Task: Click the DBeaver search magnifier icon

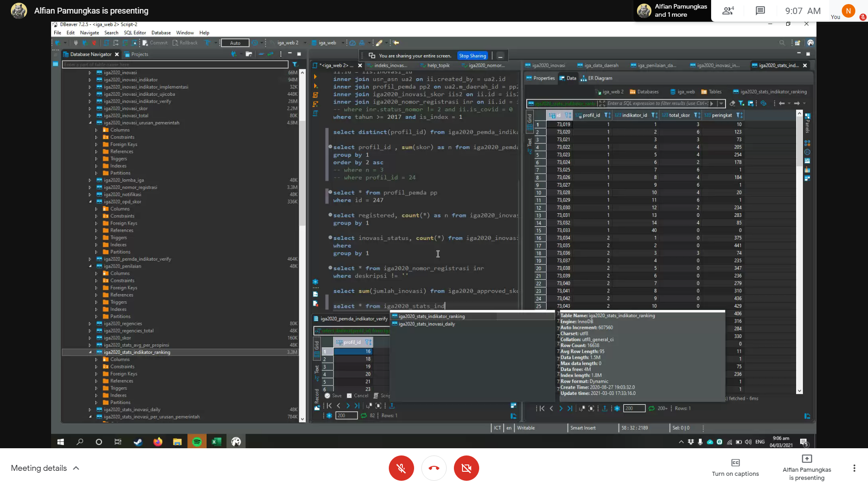Action: [782, 43]
